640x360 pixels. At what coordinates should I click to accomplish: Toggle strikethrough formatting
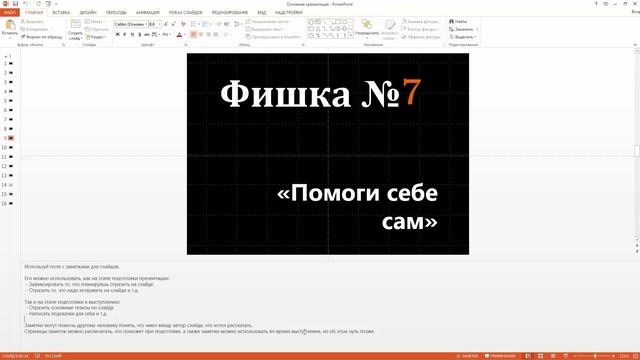click(147, 35)
